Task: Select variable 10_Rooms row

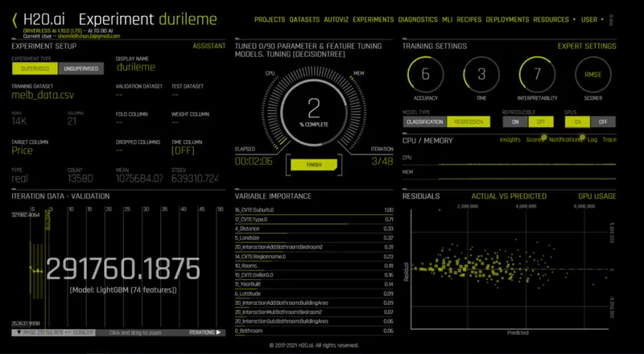Action: coord(314,265)
